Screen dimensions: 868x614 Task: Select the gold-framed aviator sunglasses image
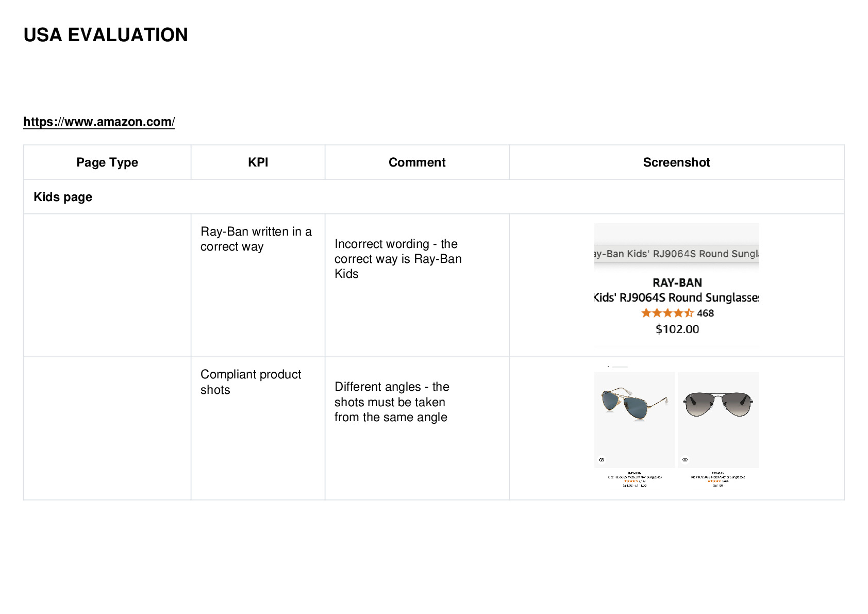pyautogui.click(x=635, y=420)
